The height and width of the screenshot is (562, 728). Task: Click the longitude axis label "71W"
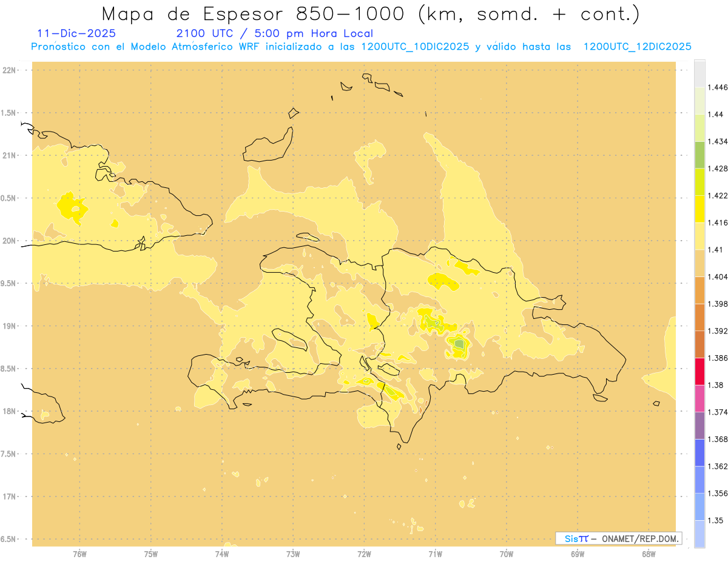pyautogui.click(x=435, y=554)
